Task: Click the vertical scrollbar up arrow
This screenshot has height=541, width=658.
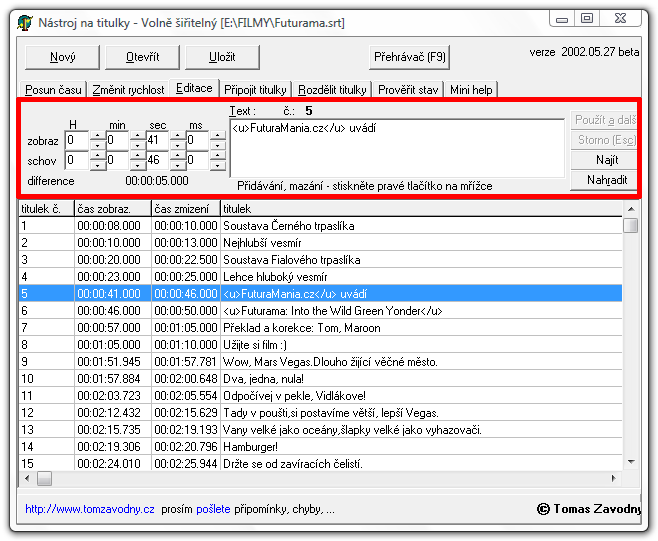Action: click(x=631, y=209)
